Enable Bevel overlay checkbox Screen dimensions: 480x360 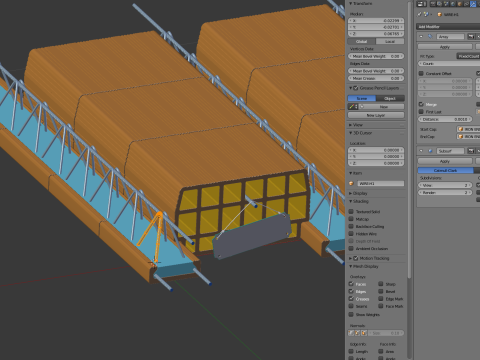(x=381, y=291)
